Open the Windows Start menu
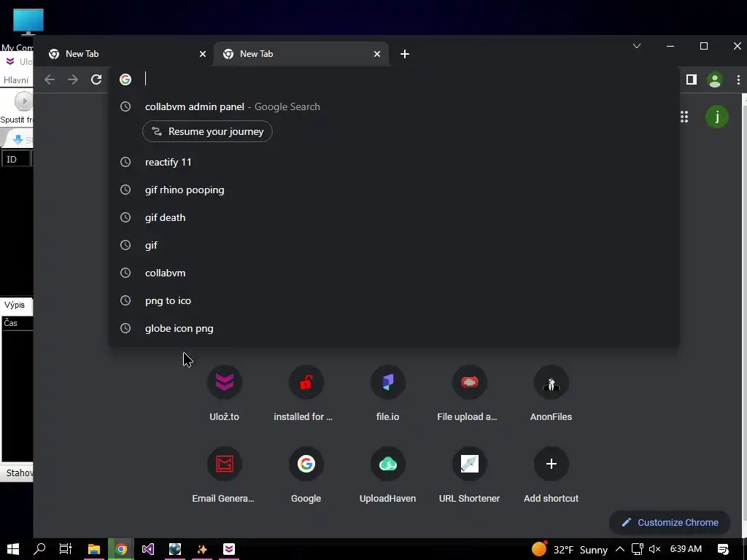Viewport: 747px width, 560px height. point(13,549)
